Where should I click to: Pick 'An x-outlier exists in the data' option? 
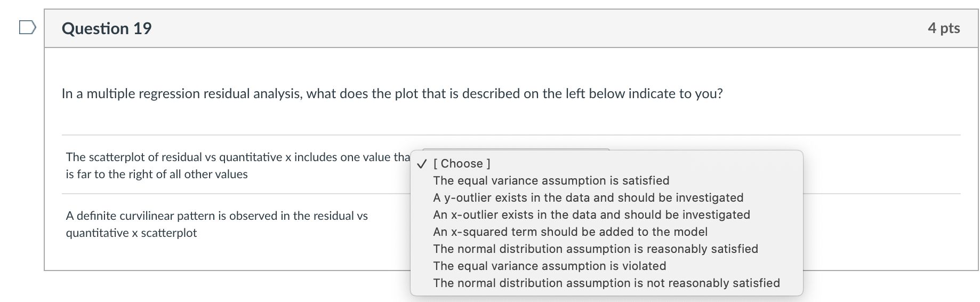(591, 215)
